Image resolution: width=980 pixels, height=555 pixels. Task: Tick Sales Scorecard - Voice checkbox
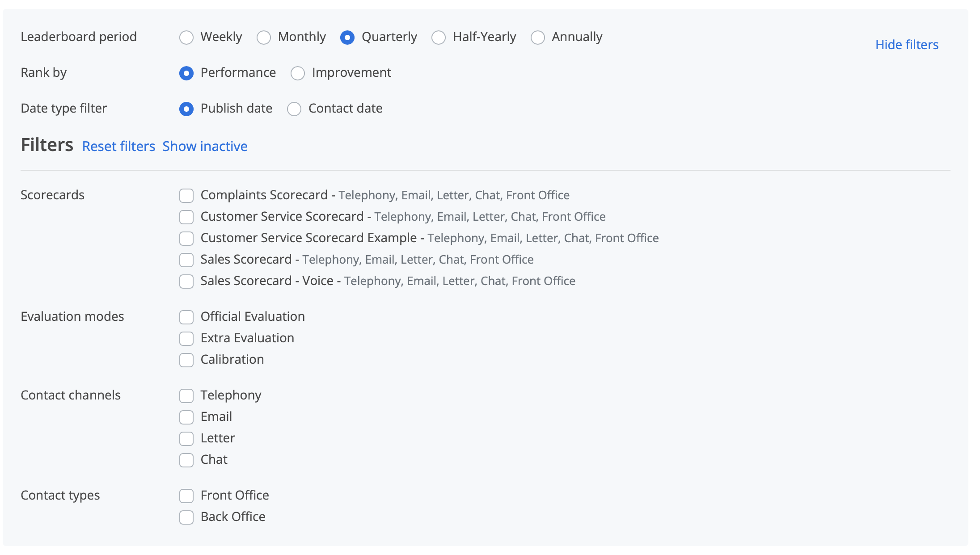(186, 282)
